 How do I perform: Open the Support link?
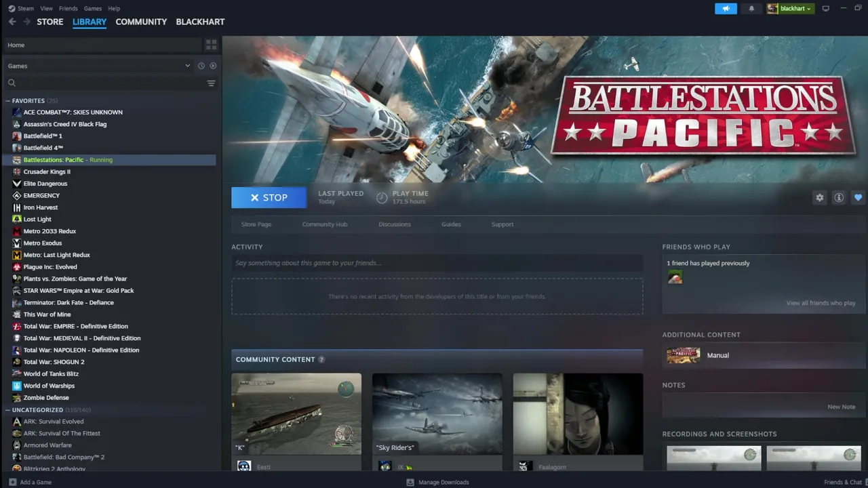[x=502, y=224]
